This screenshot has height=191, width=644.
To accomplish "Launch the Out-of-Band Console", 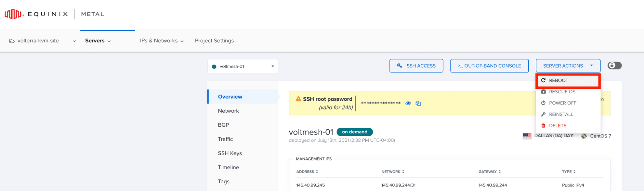I will 489,66.
